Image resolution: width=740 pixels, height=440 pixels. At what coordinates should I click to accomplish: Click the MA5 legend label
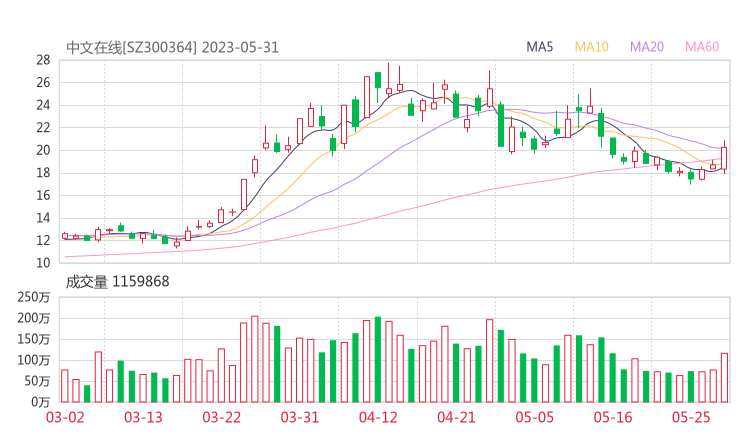pos(539,47)
